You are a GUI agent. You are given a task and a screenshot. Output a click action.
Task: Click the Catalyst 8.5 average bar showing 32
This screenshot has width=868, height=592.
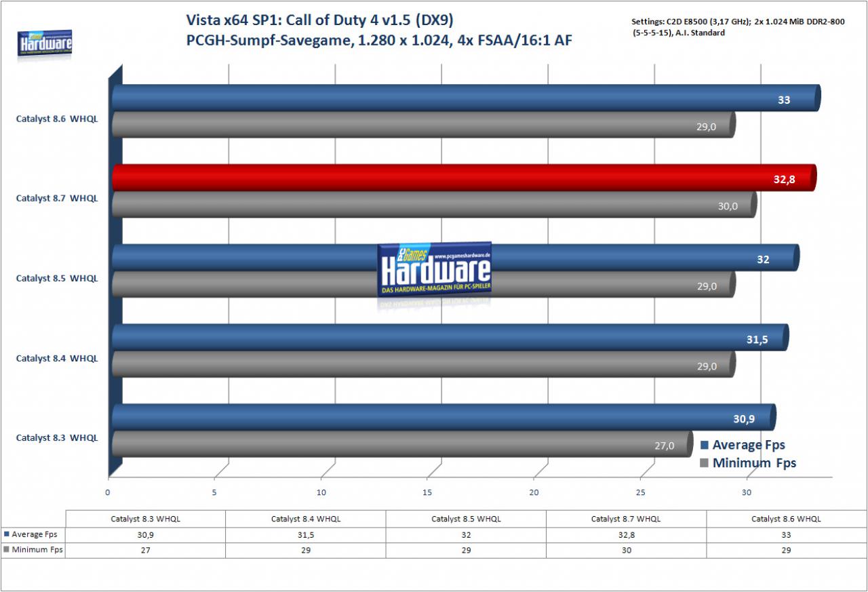(456, 258)
